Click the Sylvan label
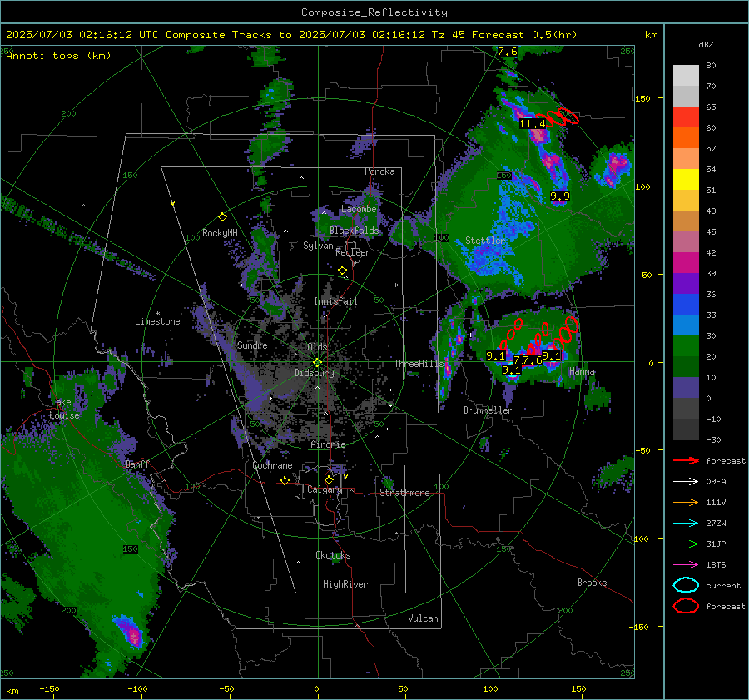 (318, 246)
